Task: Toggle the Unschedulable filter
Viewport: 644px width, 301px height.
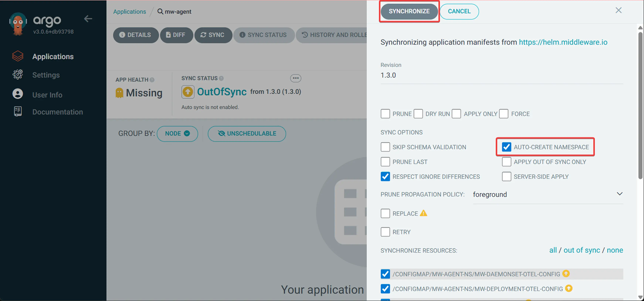Action: [x=247, y=134]
